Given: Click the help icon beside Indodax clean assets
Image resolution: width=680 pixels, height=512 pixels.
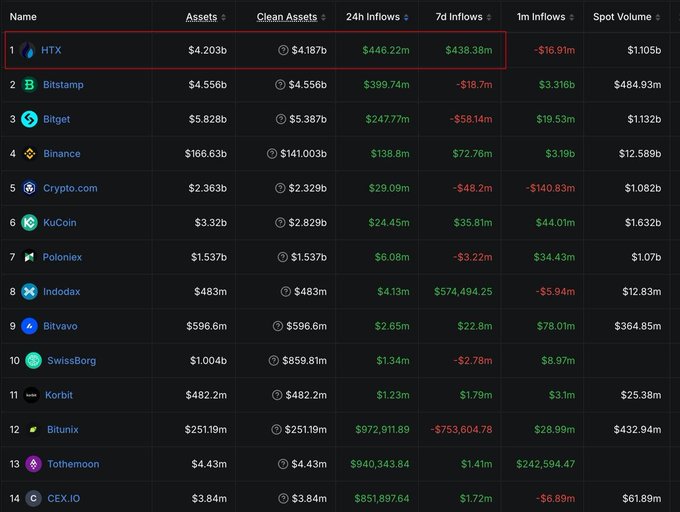Looking at the screenshot, I should (x=286, y=292).
